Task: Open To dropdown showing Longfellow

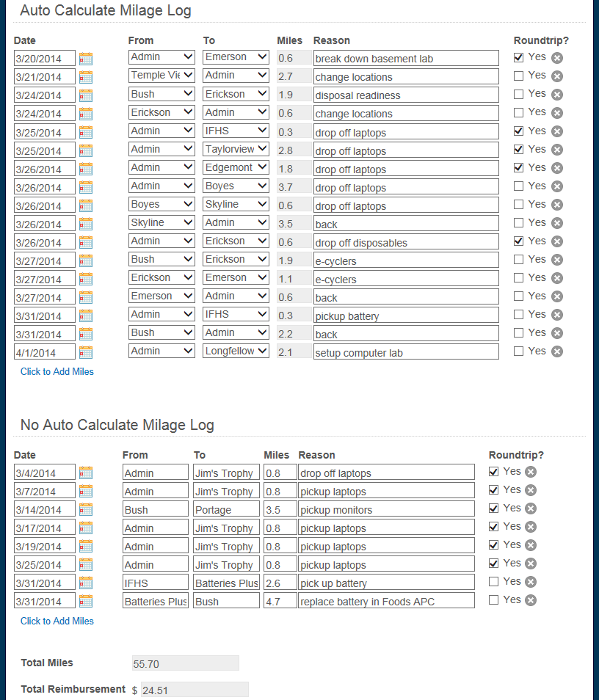Action: pyautogui.click(x=236, y=351)
